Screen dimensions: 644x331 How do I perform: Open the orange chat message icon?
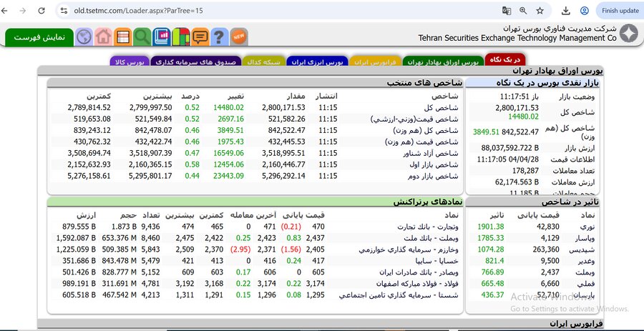pos(200,37)
